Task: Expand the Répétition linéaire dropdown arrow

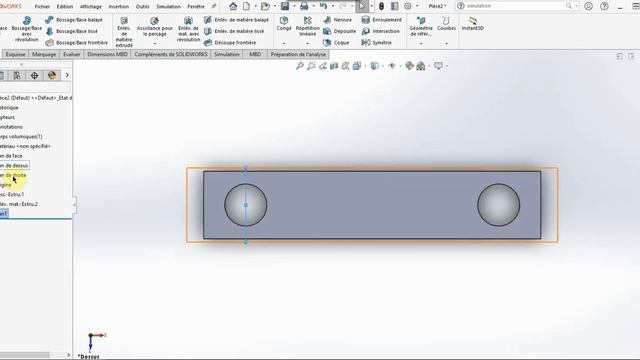Action: pos(307,44)
